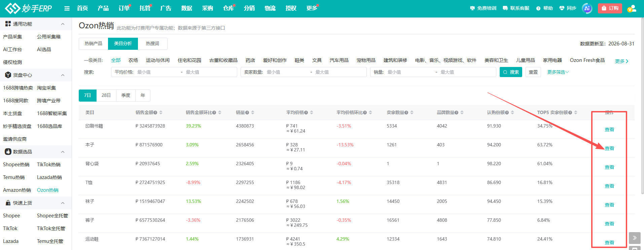The width and height of the screenshot is (644, 250).
Task: Open the 物流 top menu
Action: (270, 8)
